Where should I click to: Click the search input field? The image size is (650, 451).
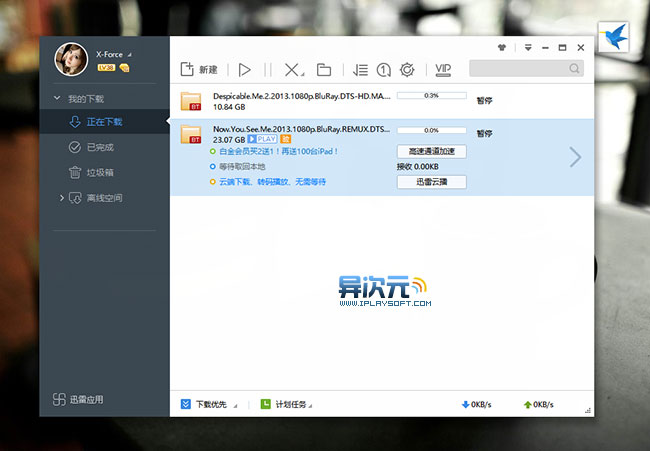pyautogui.click(x=520, y=69)
